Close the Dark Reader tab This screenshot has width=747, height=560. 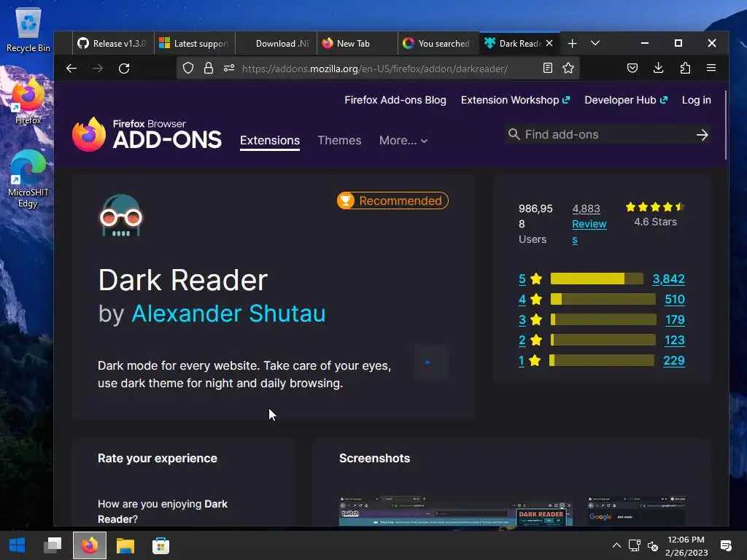549,43
